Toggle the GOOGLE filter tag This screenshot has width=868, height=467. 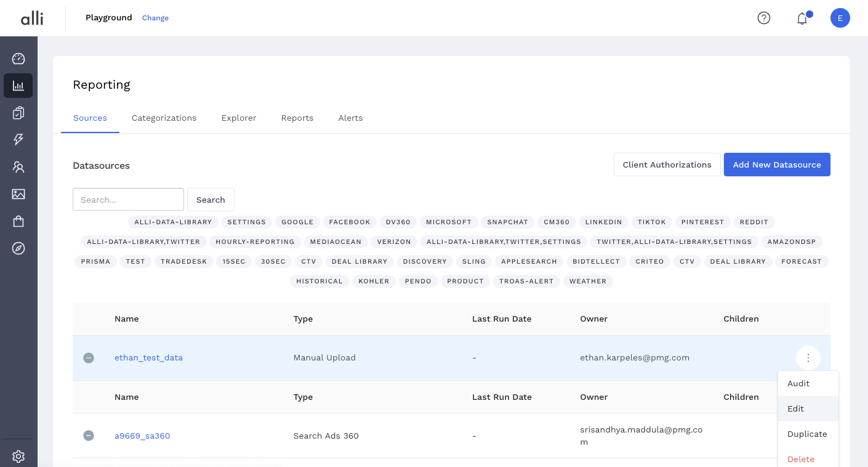[x=297, y=222]
